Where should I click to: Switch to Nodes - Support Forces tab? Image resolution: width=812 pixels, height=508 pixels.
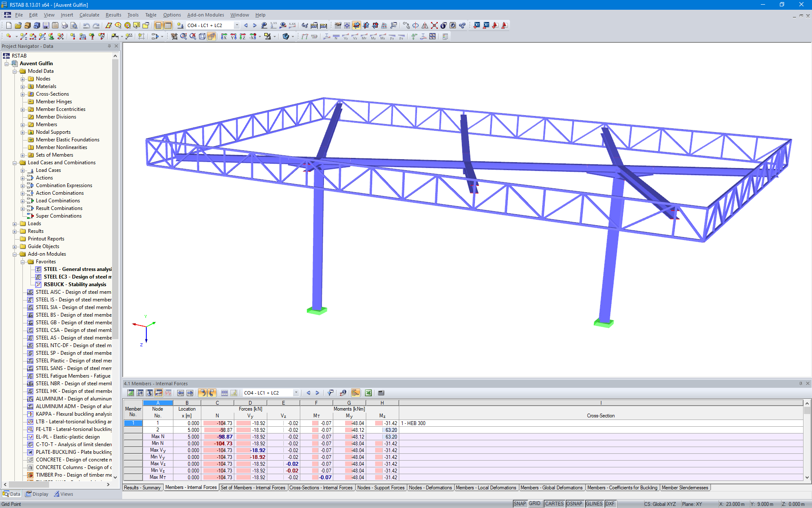click(x=380, y=488)
